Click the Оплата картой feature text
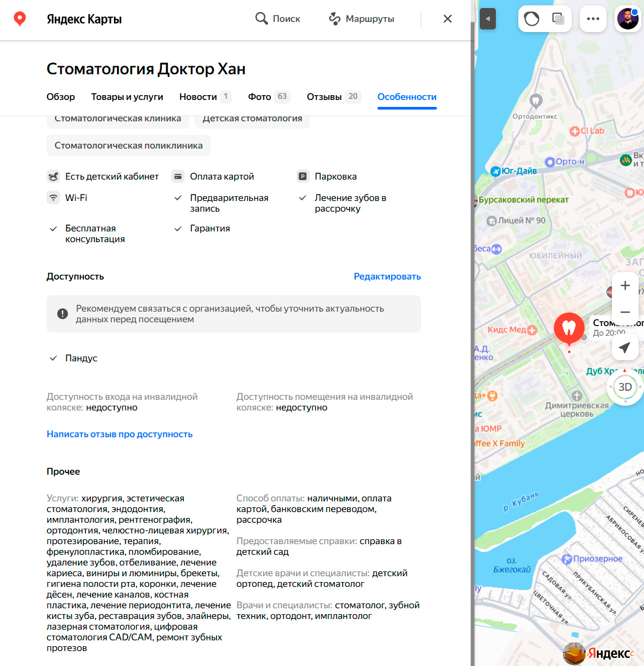 click(x=222, y=176)
